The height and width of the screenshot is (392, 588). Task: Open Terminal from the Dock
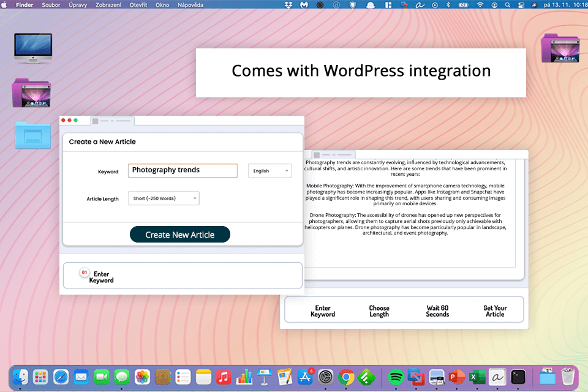(x=518, y=377)
